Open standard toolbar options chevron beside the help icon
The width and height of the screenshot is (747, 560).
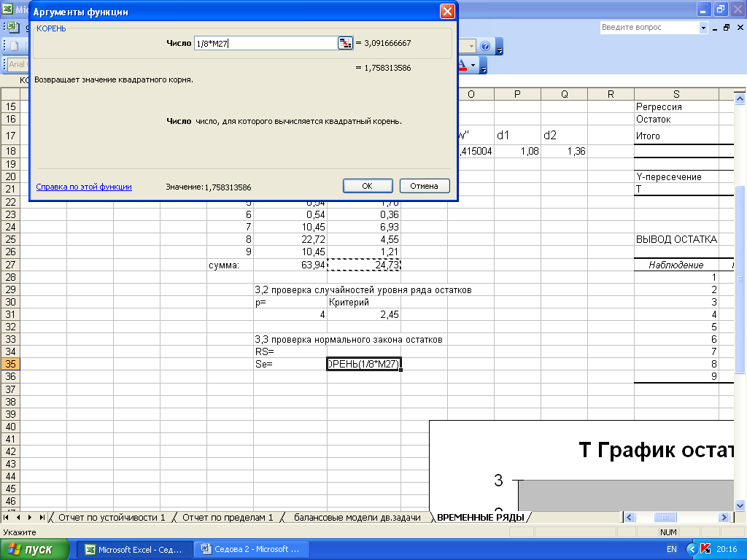pos(499,46)
